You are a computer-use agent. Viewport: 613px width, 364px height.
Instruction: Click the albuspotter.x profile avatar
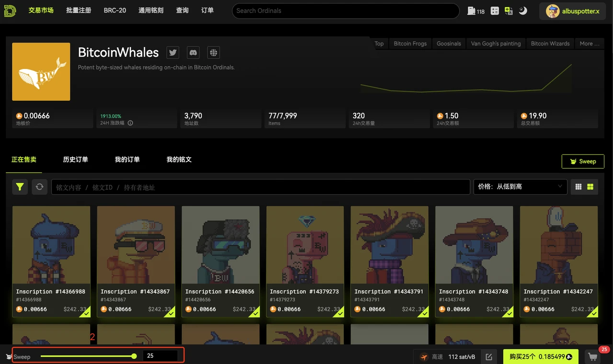(x=553, y=11)
